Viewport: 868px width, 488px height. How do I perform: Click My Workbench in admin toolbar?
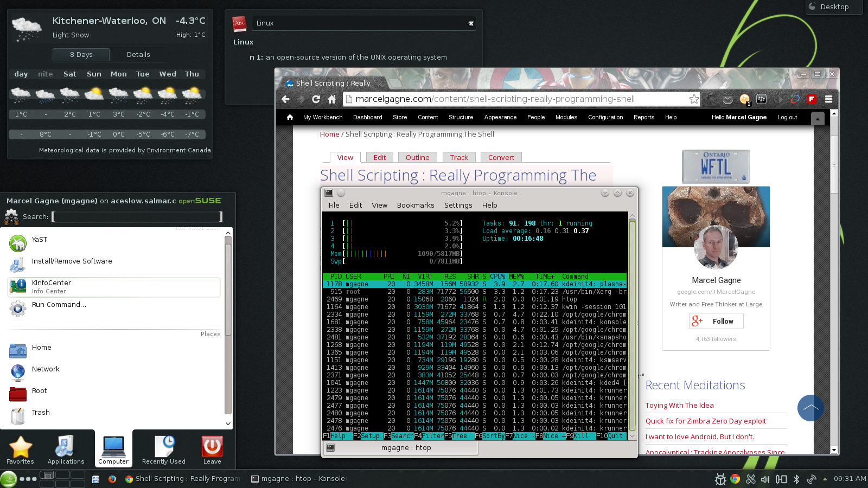tap(323, 117)
